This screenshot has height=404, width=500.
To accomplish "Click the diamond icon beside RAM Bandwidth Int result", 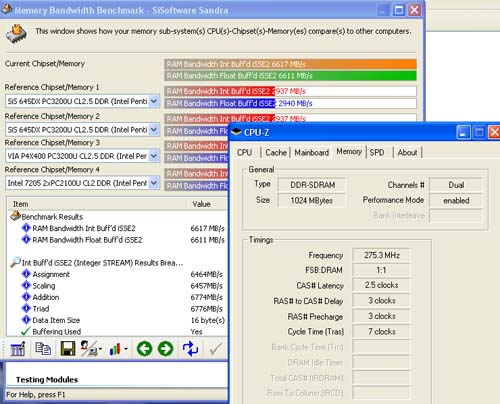I will coord(26,228).
